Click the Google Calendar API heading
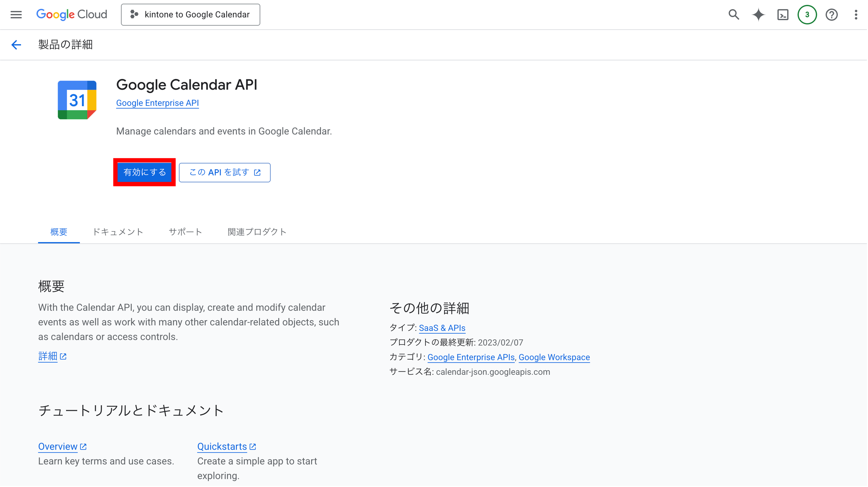 [x=187, y=84]
